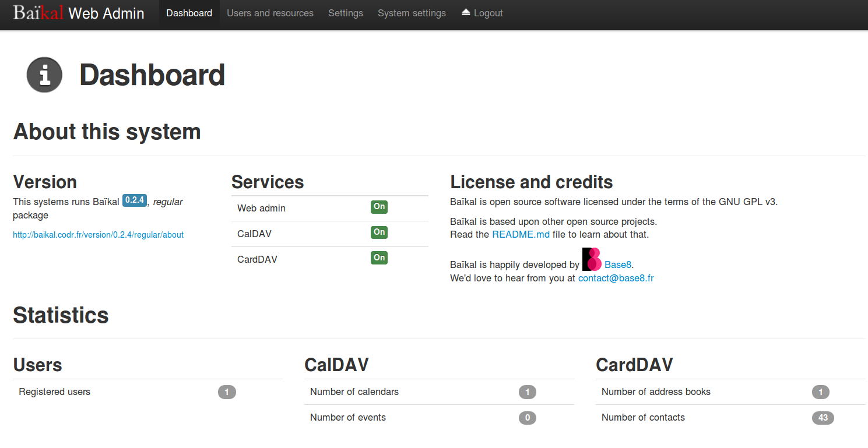868x448 pixels.
Task: Click 'Number of events' row text
Action: coord(348,417)
